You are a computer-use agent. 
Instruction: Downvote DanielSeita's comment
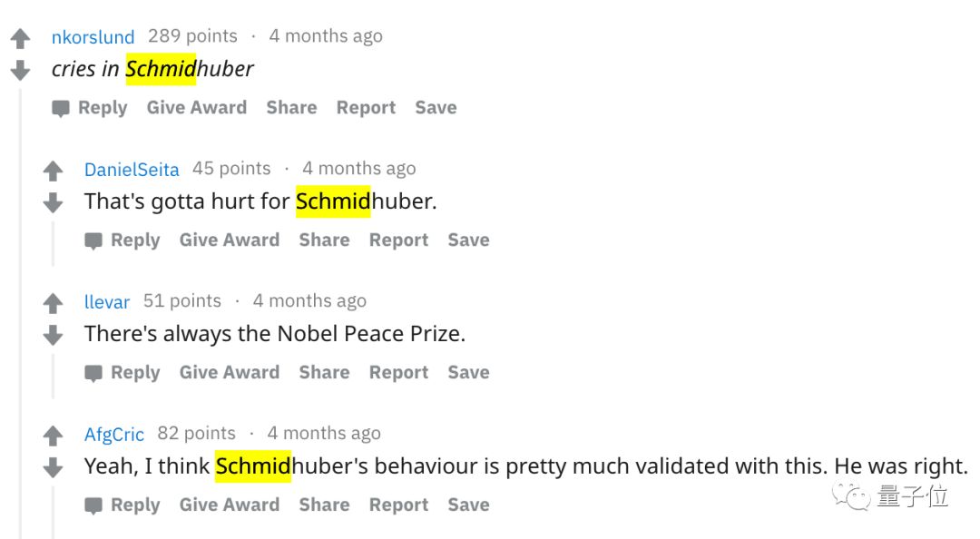[53, 202]
